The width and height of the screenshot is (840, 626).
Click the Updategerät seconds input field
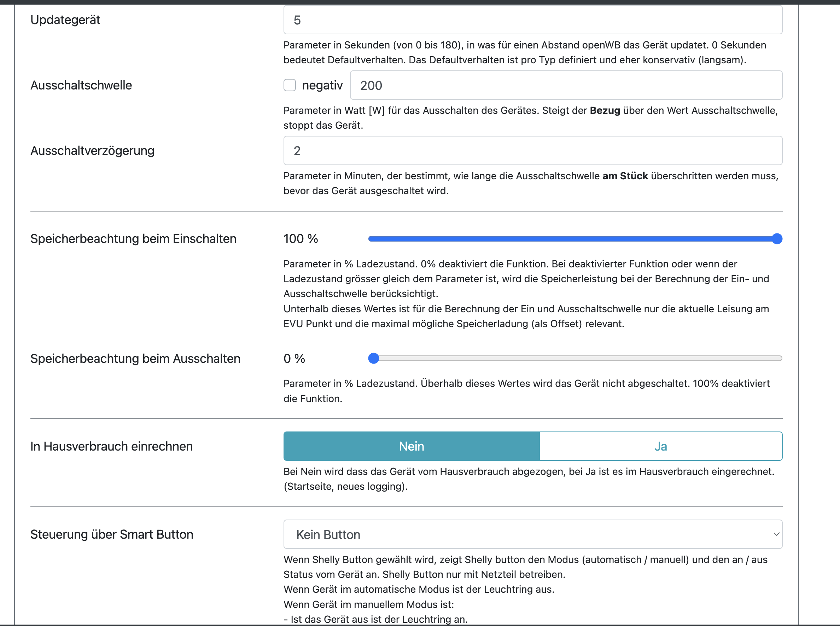[x=532, y=20]
